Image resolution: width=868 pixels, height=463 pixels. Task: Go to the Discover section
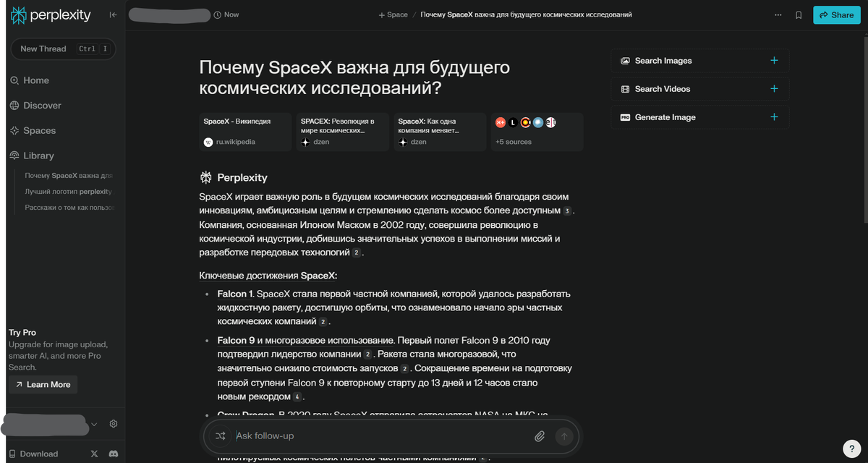point(35,106)
